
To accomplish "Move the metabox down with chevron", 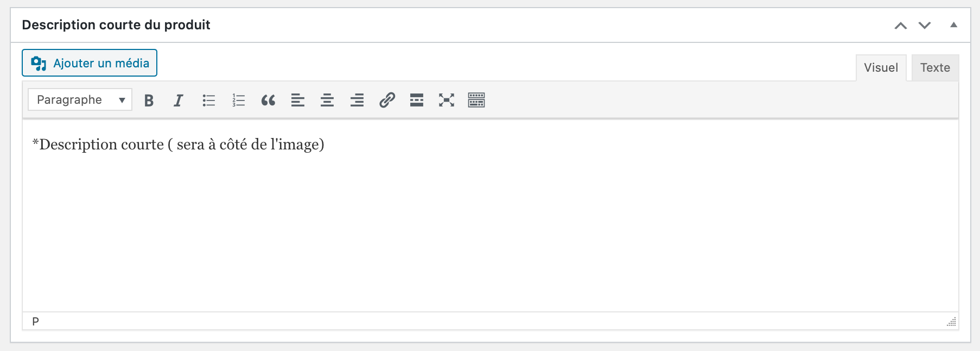I will point(925,26).
